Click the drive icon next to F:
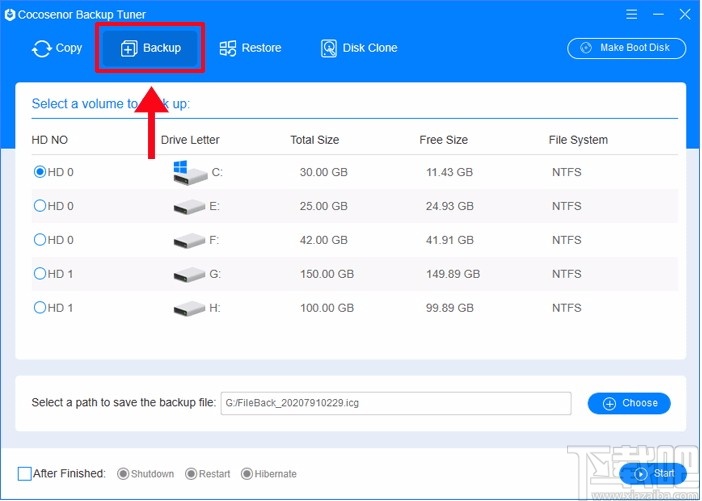The width and height of the screenshot is (702, 501). 189,241
